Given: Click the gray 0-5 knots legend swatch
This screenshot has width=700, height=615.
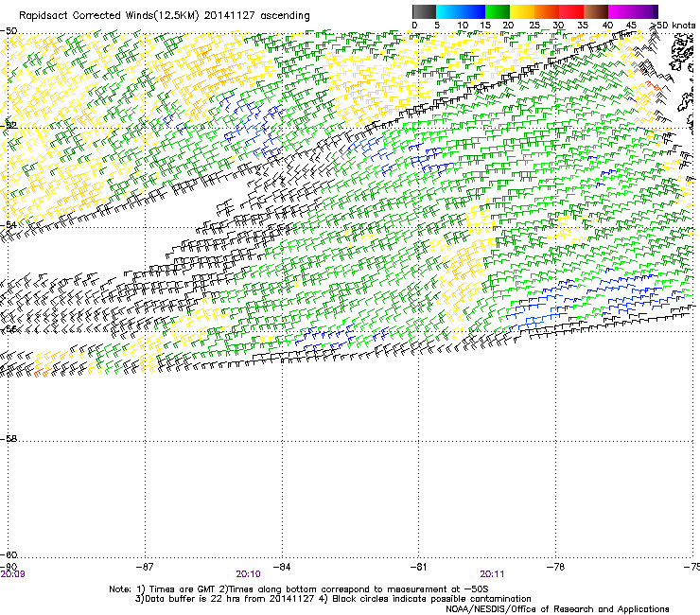Looking at the screenshot, I should point(424,11).
